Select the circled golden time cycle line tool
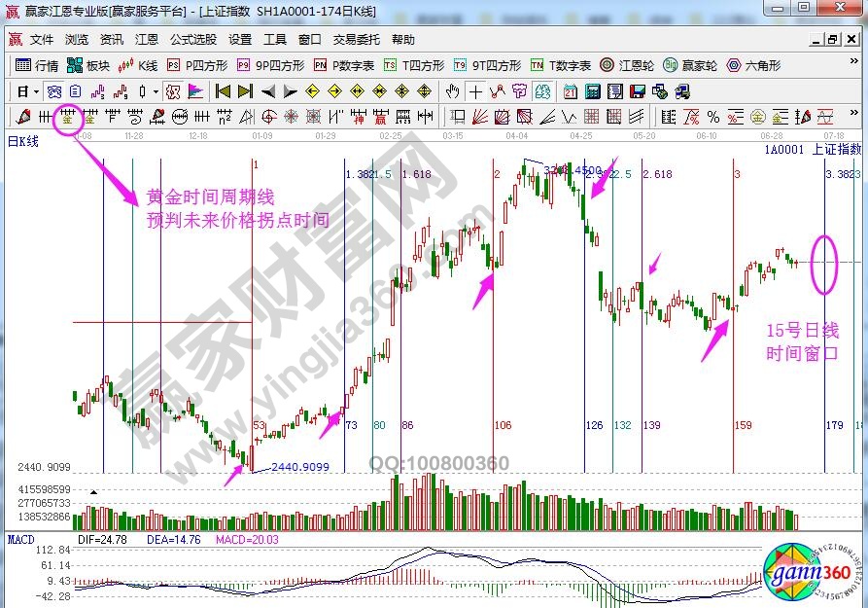The width and height of the screenshot is (868, 608). tap(68, 117)
